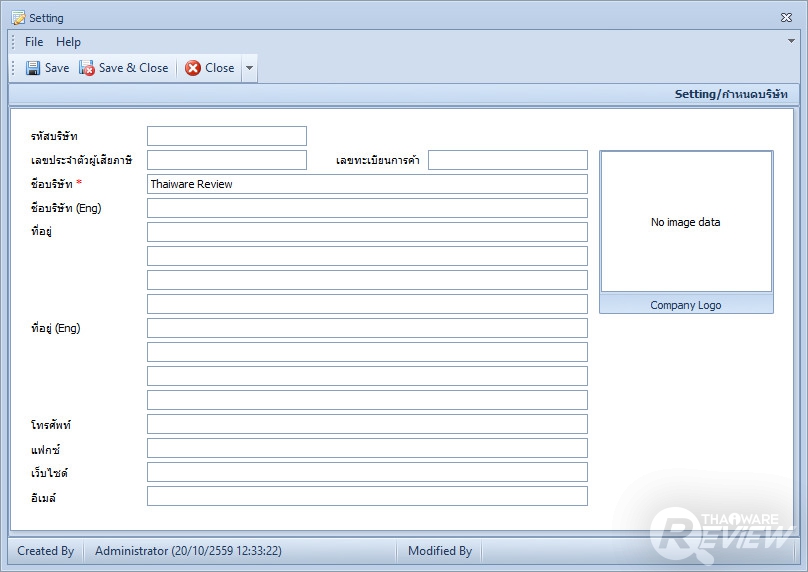The width and height of the screenshot is (808, 572).
Task: Open the Help menu
Action: (68, 42)
